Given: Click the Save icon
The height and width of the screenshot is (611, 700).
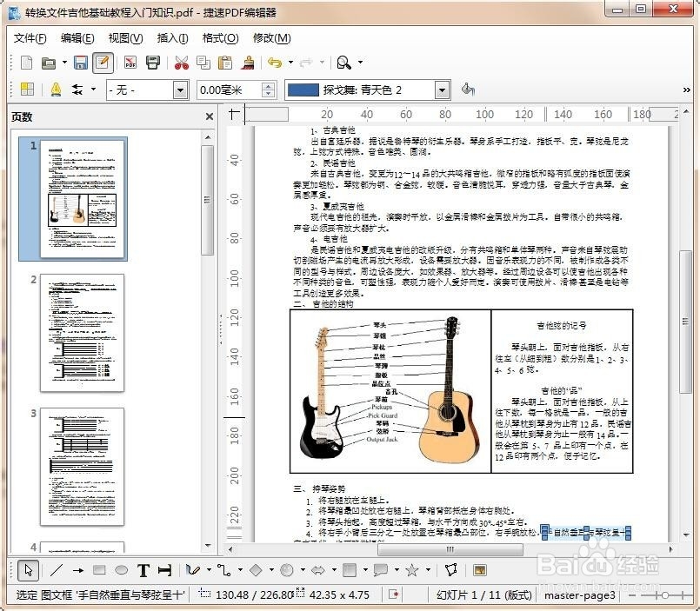Looking at the screenshot, I should [x=81, y=63].
